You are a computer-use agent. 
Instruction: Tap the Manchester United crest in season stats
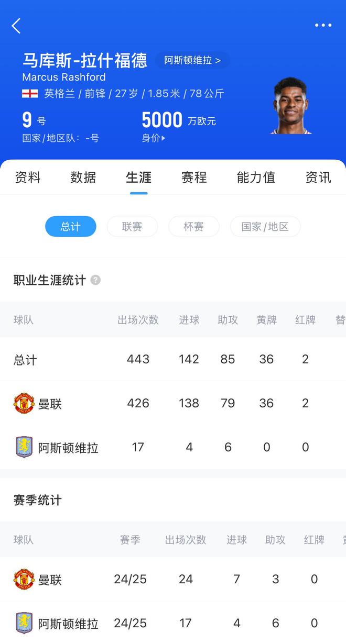[x=24, y=580]
